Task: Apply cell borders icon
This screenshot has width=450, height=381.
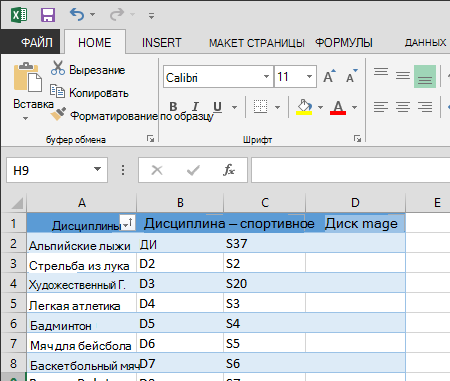Action: pyautogui.click(x=260, y=107)
